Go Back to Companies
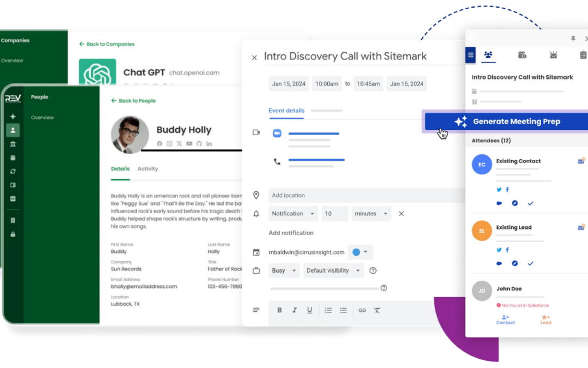This screenshot has width=588, height=368. coord(107,44)
